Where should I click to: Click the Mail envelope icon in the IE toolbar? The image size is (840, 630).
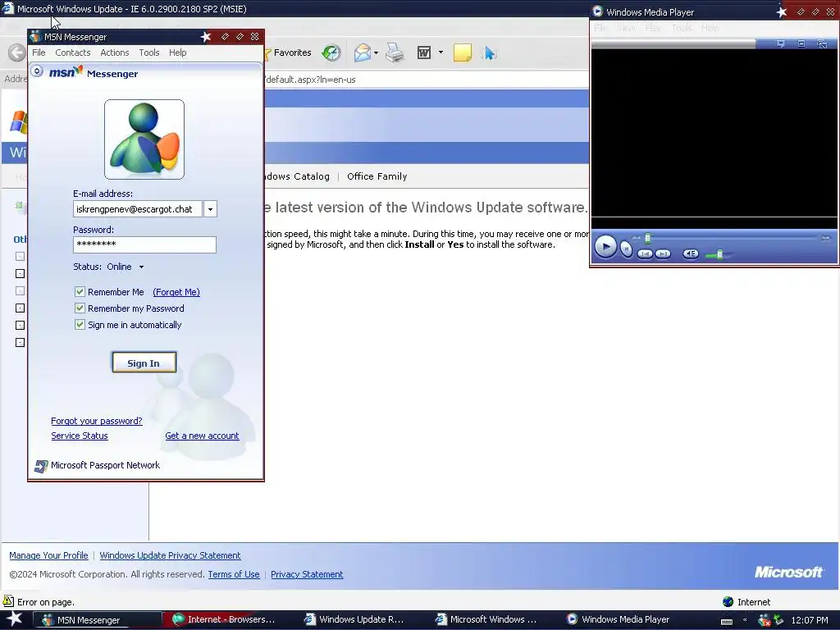362,52
